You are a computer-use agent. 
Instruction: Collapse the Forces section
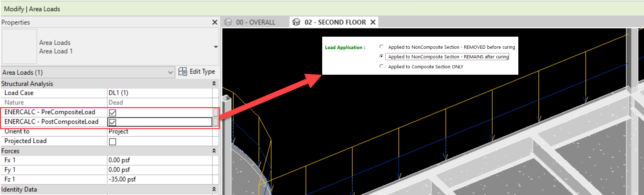[214, 151]
